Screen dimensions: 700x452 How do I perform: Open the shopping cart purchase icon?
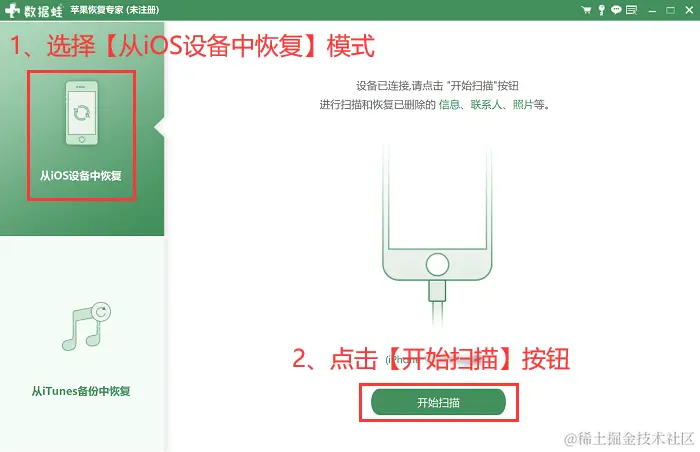[x=586, y=10]
